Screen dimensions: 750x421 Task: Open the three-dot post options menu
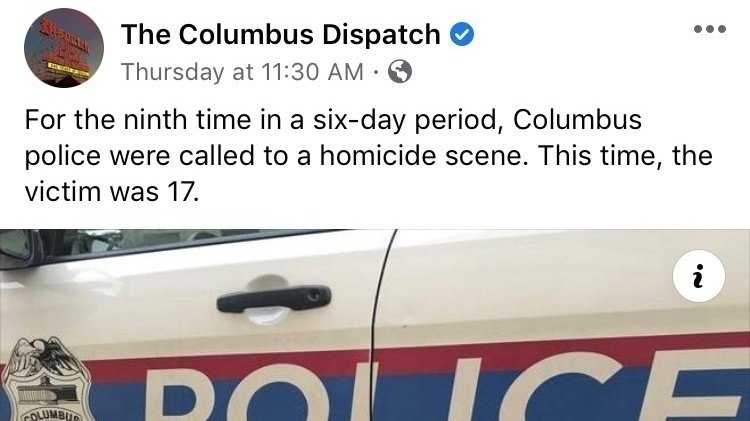[x=710, y=29]
